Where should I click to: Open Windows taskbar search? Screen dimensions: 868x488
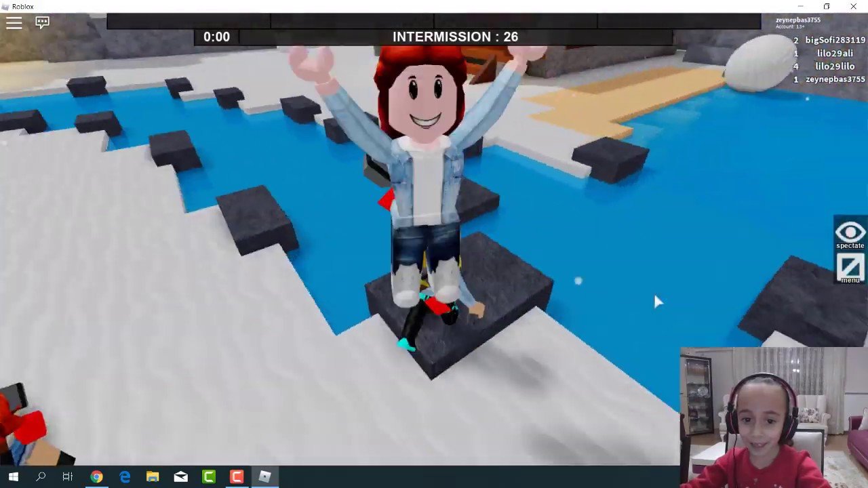click(41, 477)
